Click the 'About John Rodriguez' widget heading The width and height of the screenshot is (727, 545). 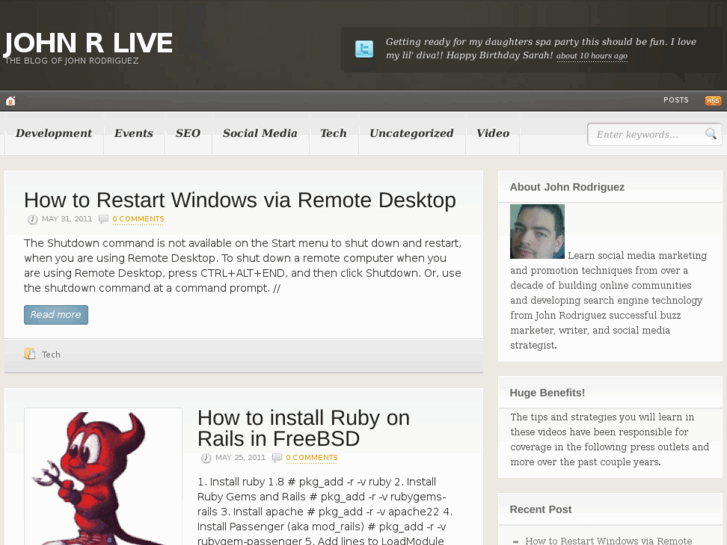point(567,187)
